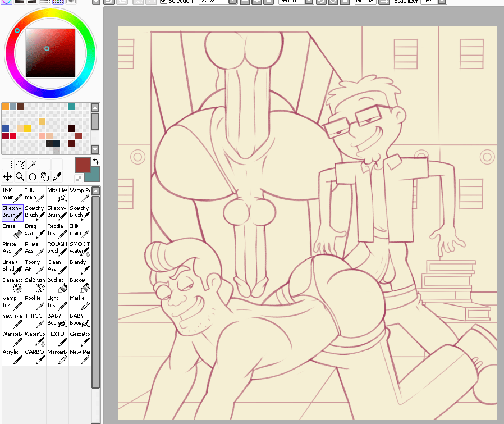Select the Eraser brush preset
Image resolution: width=504 pixels, height=424 pixels.
click(x=11, y=229)
